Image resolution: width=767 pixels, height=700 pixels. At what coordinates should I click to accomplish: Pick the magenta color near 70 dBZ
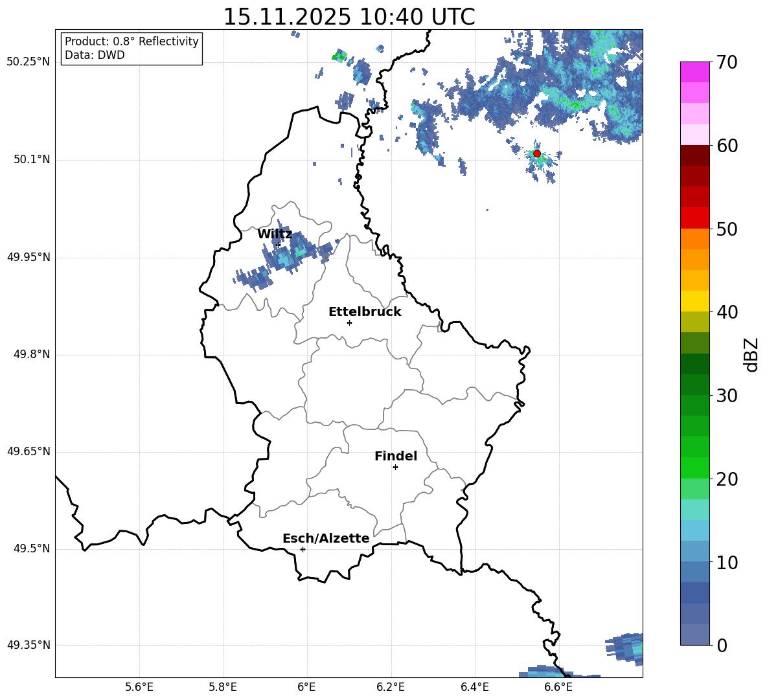pos(694,72)
